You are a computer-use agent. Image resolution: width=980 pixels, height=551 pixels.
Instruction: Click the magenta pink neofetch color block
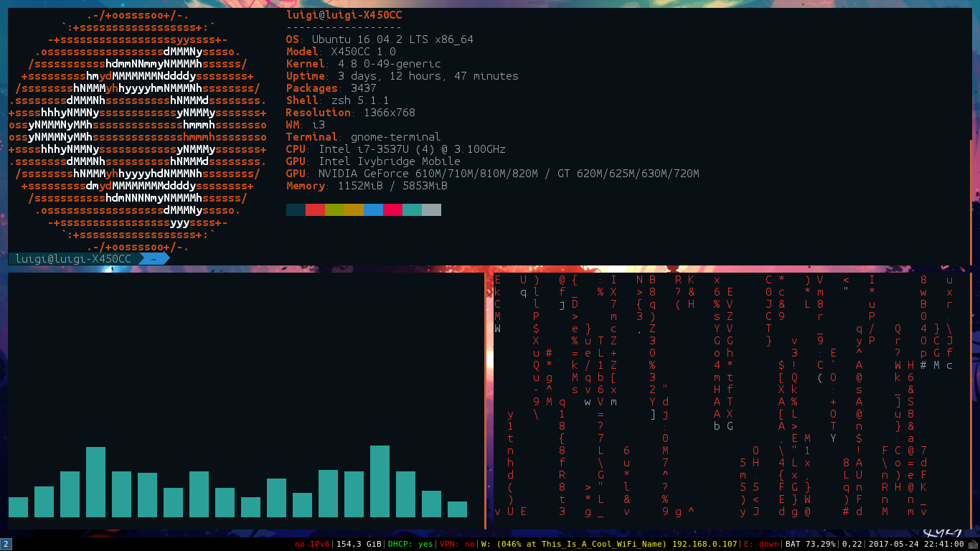click(x=392, y=209)
